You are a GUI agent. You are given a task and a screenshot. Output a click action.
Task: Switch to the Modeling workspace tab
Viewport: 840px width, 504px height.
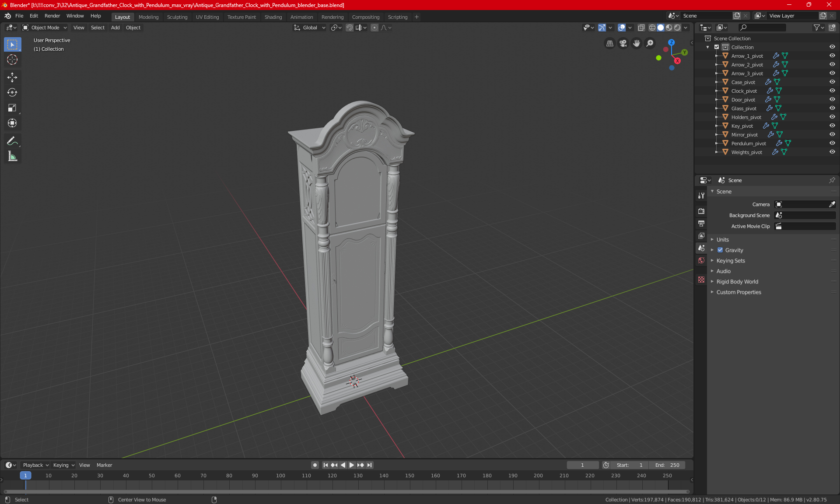point(148,17)
